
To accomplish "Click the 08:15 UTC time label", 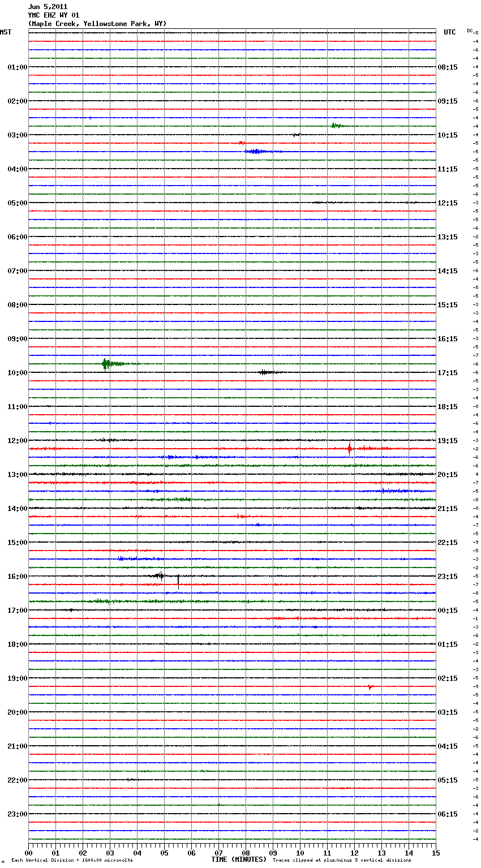I will coord(448,67).
